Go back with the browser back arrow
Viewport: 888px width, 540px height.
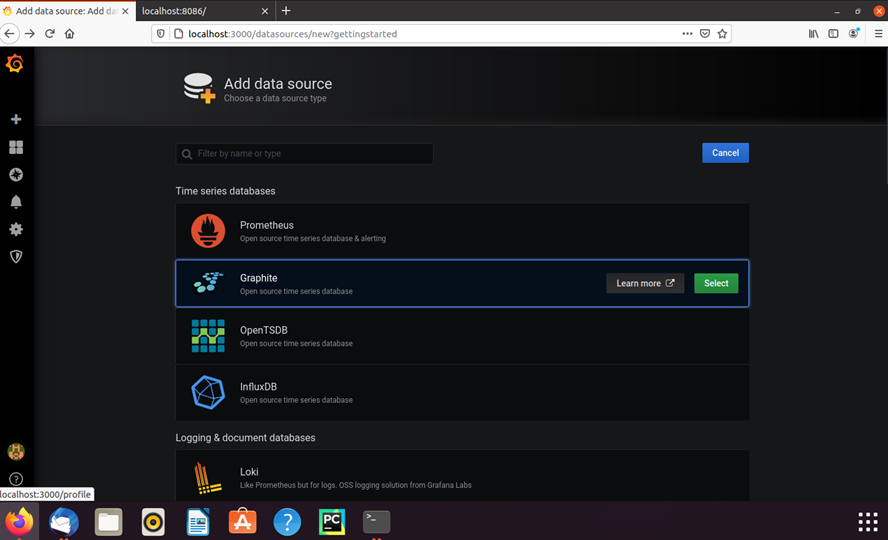[x=10, y=33]
